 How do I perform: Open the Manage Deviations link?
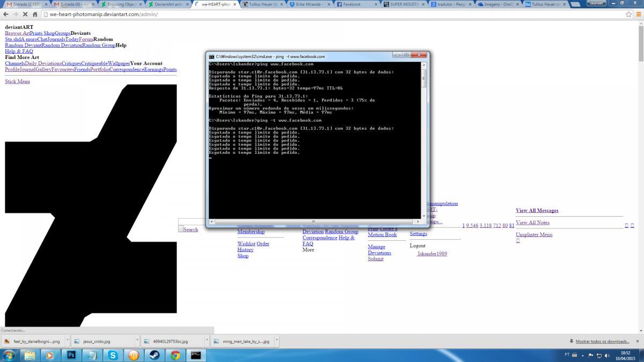click(379, 250)
